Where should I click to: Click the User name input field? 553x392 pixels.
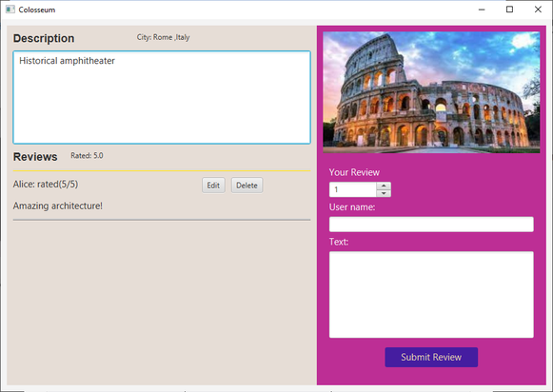431,225
